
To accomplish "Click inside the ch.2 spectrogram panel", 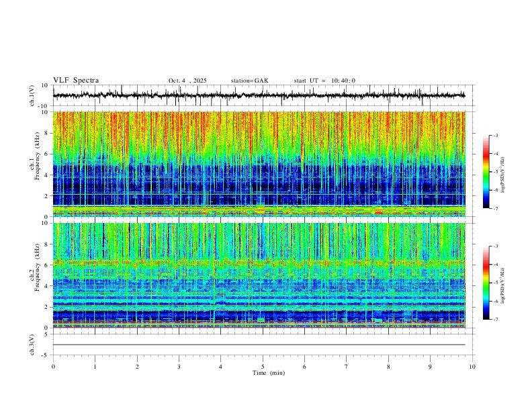I will [x=259, y=275].
